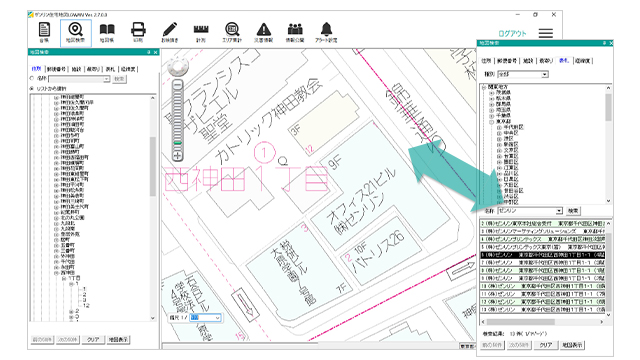Screen dimensions: 640x360
Task: Open the bell alert settings
Action: (x=326, y=33)
